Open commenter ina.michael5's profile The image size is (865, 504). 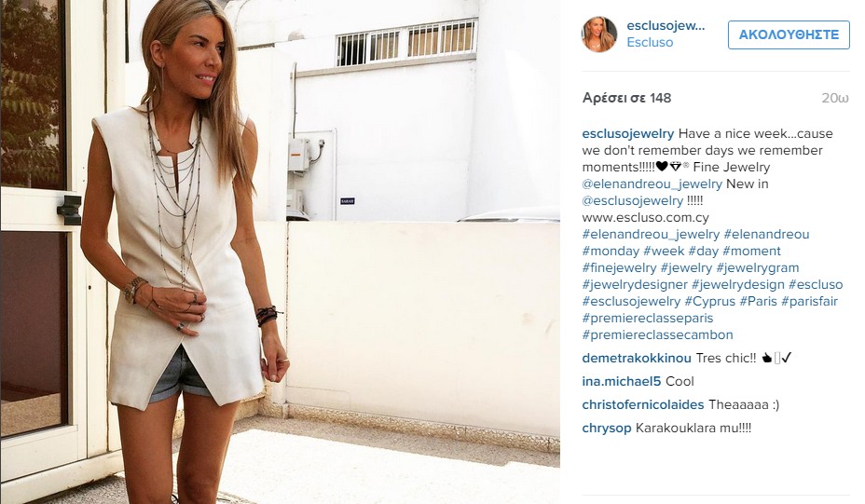click(x=621, y=381)
